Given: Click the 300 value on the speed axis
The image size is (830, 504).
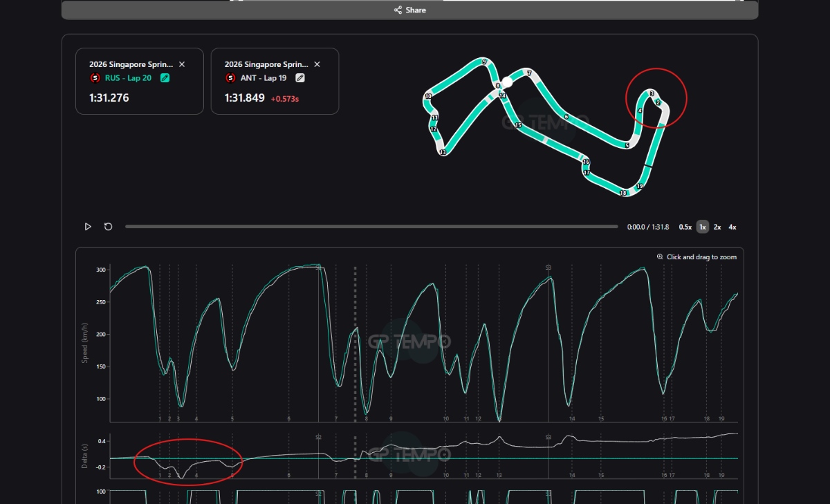Looking at the screenshot, I should point(101,270).
